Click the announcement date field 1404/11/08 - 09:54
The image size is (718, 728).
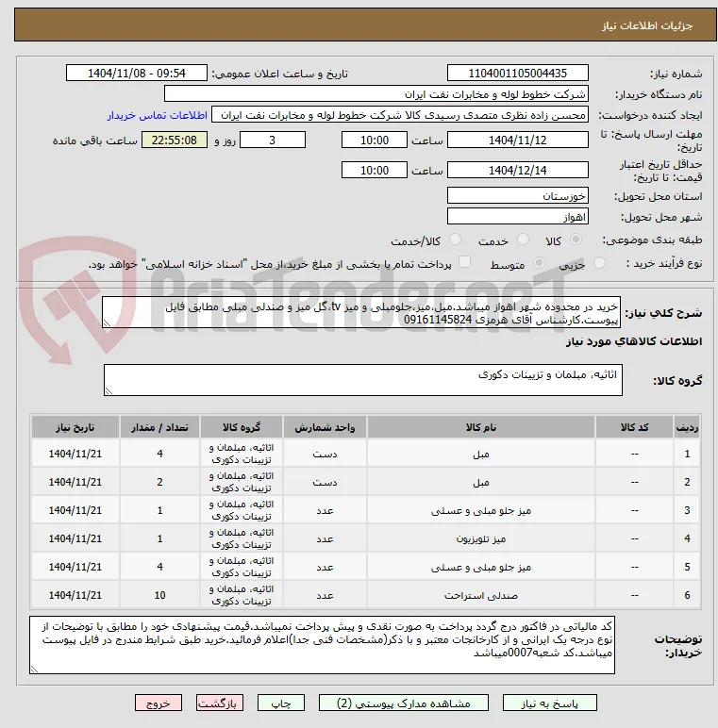tap(137, 74)
